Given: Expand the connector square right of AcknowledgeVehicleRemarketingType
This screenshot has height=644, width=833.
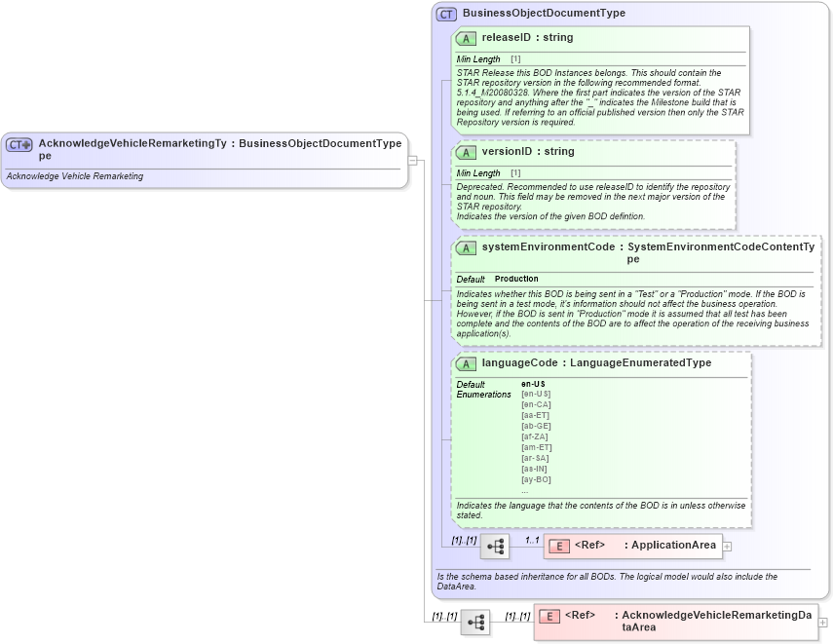Looking at the screenshot, I should 414,161.
